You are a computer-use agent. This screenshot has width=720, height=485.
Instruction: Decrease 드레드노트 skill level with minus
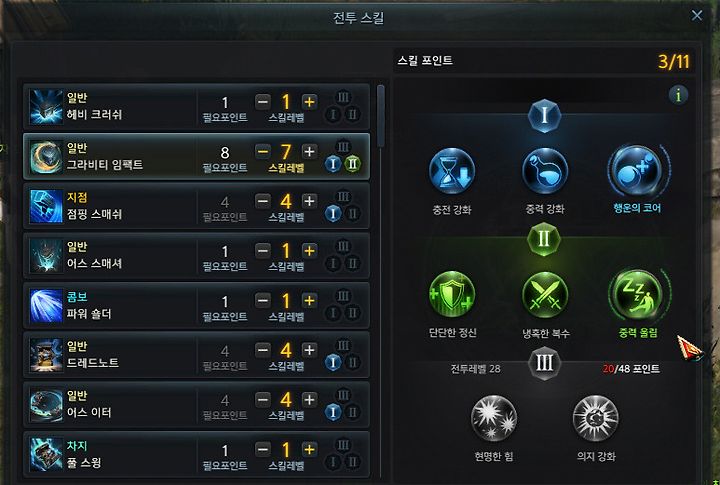(263, 350)
